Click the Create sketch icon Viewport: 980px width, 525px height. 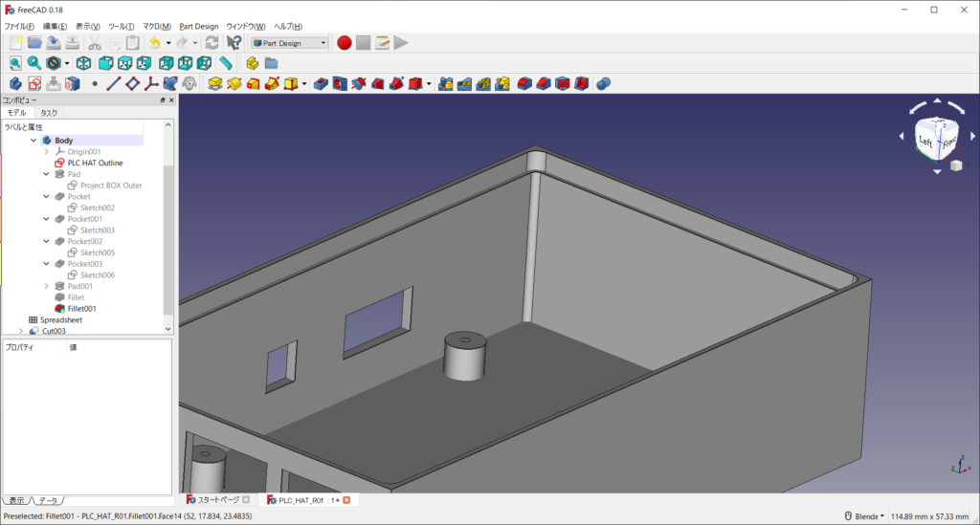[x=34, y=84]
